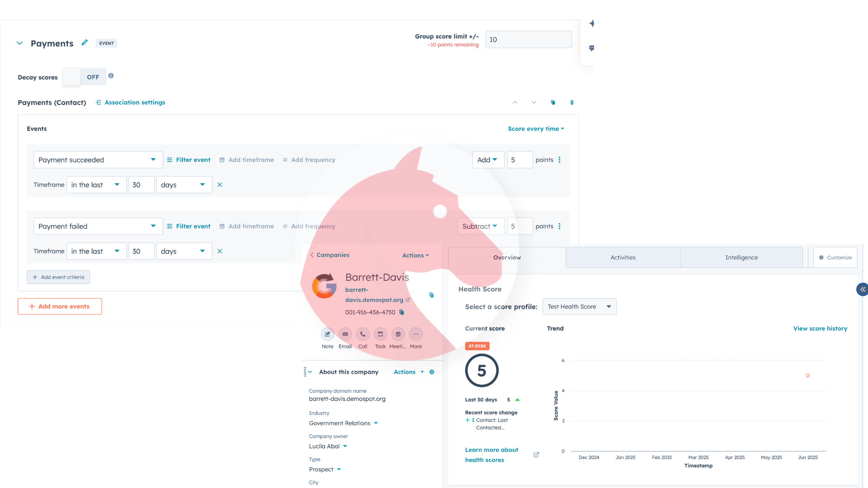The image size is (868, 488).
Task: Remove the Payment failed timeframe X
Action: [220, 251]
